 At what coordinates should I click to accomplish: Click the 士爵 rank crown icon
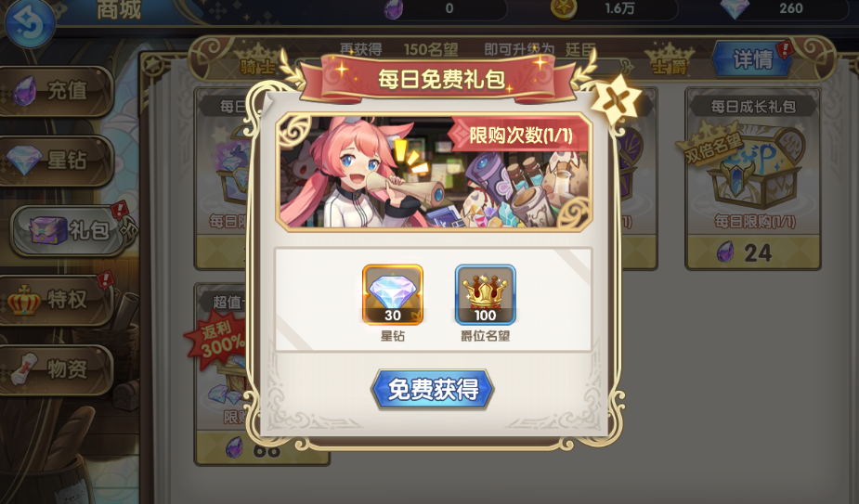pos(670,61)
